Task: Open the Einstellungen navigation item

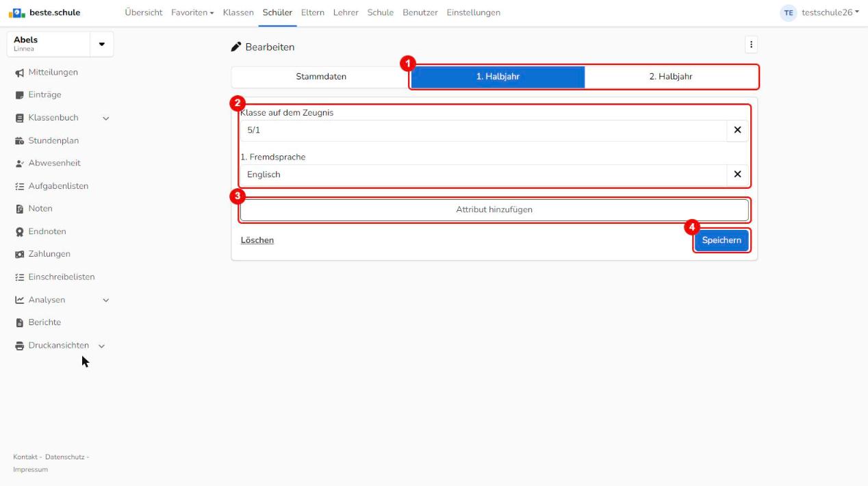Action: [x=473, y=12]
